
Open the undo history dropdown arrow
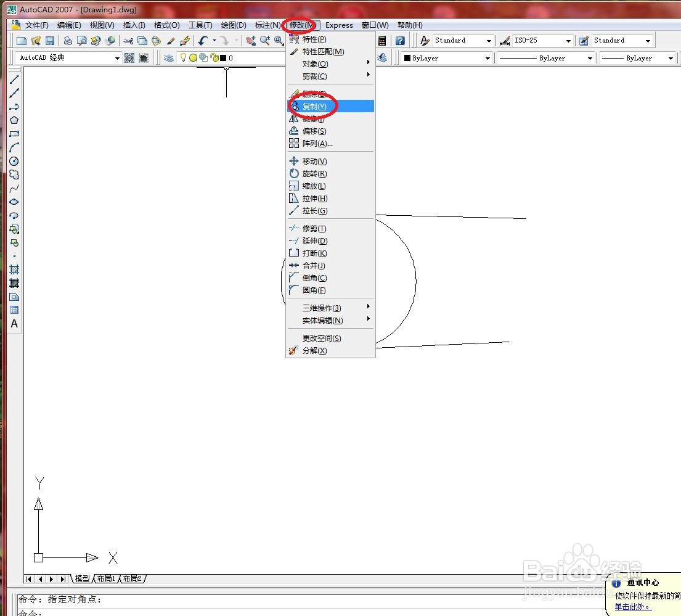pos(214,41)
